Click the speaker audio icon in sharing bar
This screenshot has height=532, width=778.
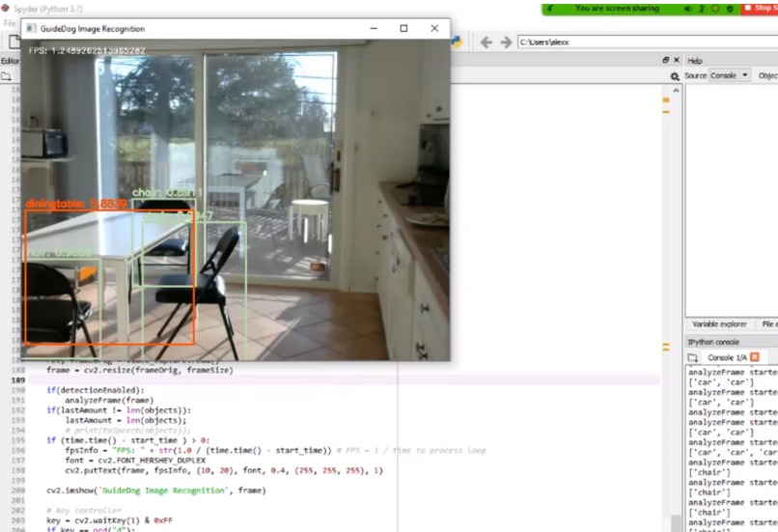click(x=688, y=9)
